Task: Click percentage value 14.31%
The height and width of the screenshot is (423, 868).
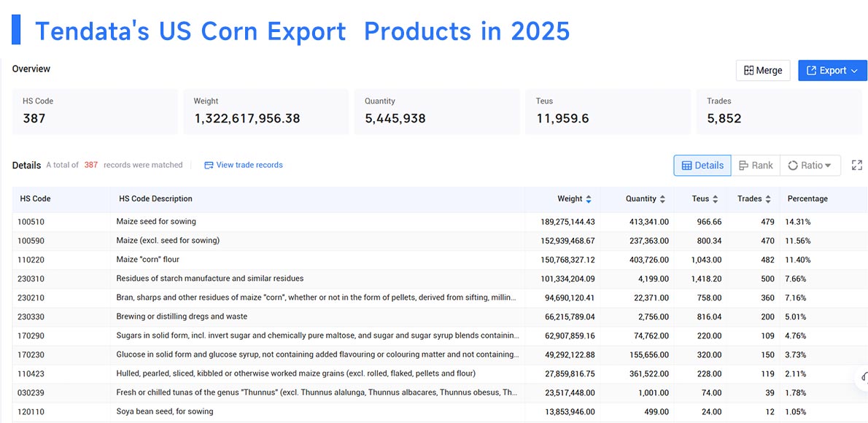Action: coord(798,222)
